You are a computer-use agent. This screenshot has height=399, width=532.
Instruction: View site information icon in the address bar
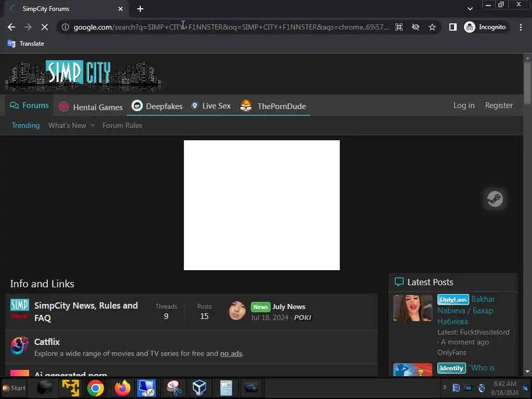coord(65,27)
